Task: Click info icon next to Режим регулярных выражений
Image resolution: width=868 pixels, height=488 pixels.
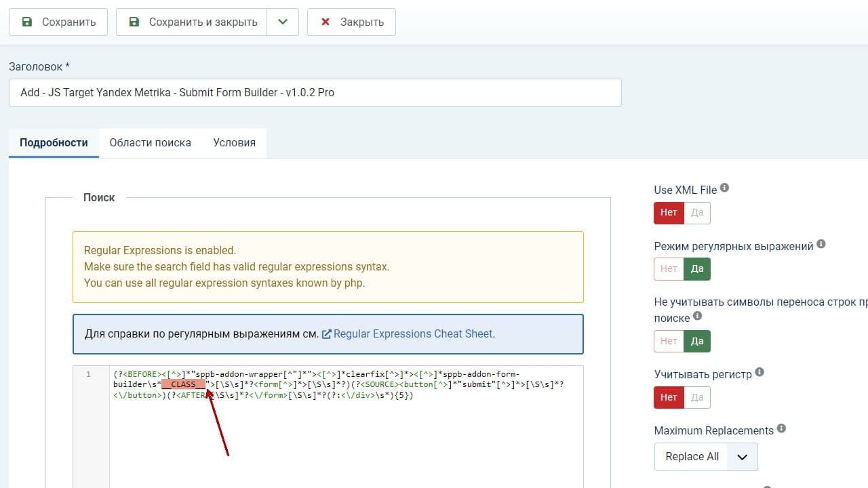Action: tap(821, 244)
